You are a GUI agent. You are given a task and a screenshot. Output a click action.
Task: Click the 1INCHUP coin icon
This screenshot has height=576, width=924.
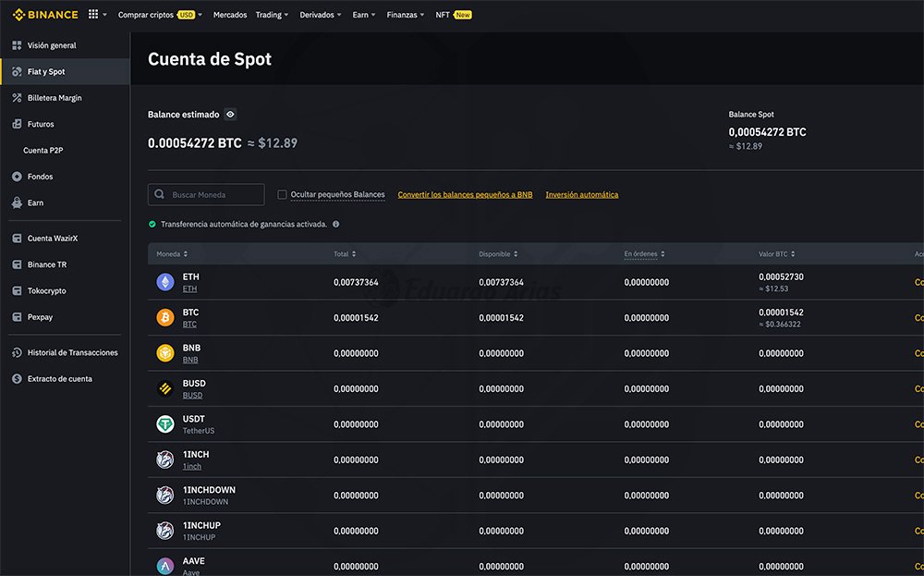tap(165, 531)
